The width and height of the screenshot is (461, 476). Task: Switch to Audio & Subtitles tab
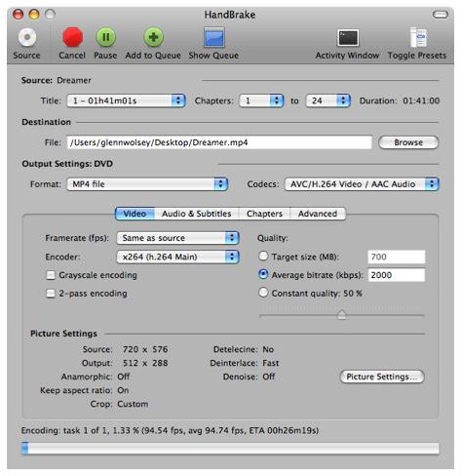click(197, 214)
